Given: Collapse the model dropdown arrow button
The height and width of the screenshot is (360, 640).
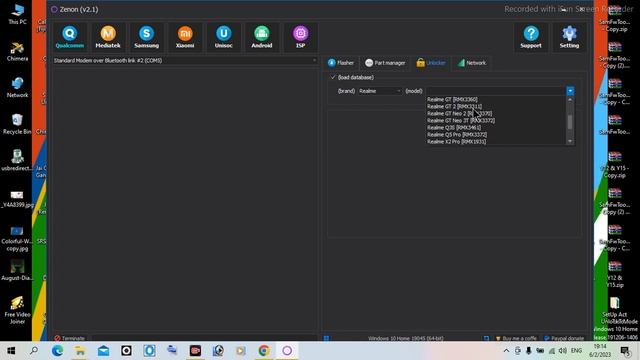Looking at the screenshot, I should 570,91.
